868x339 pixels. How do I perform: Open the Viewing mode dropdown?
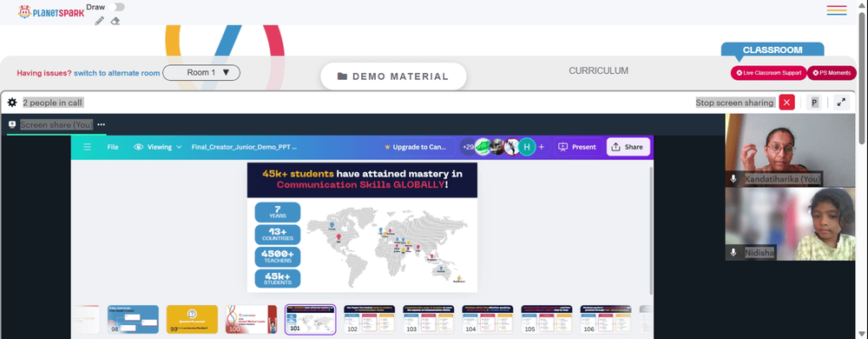click(x=158, y=147)
